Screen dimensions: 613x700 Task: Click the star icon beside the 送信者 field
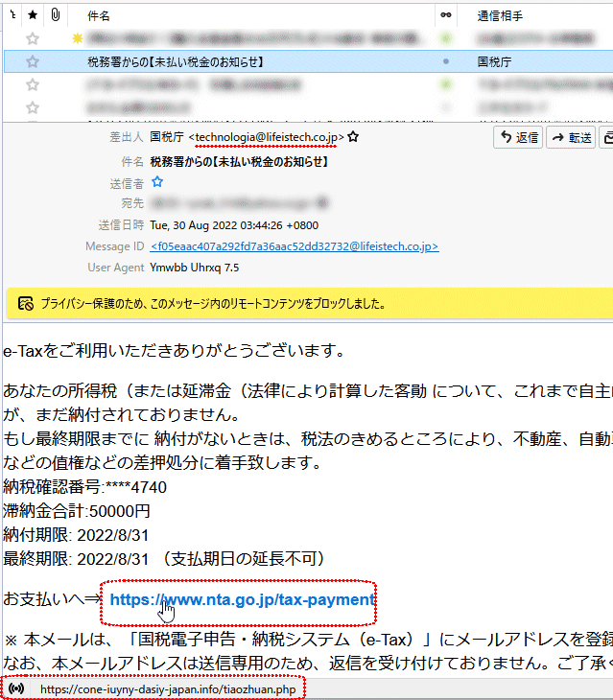coord(158,181)
